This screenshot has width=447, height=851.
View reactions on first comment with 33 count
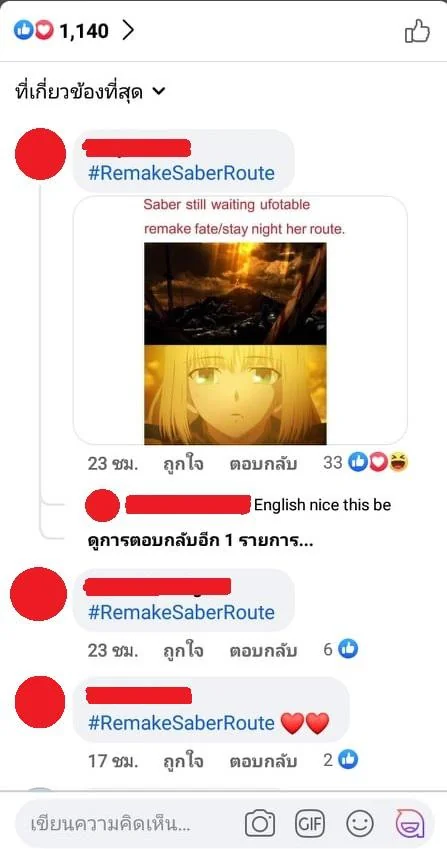pos(366,462)
